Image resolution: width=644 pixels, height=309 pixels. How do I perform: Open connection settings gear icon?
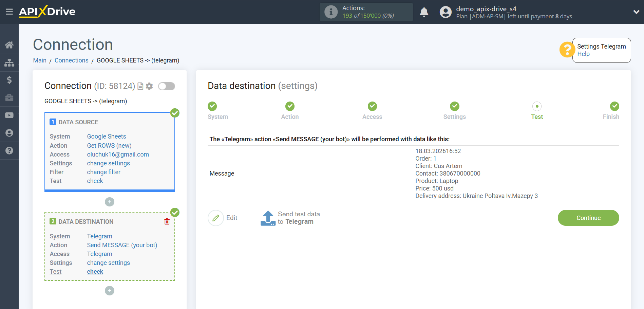149,86
